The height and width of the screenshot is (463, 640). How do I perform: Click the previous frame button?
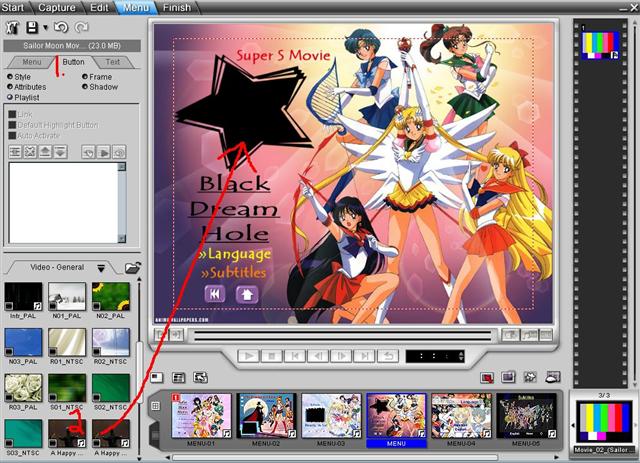[318, 356]
